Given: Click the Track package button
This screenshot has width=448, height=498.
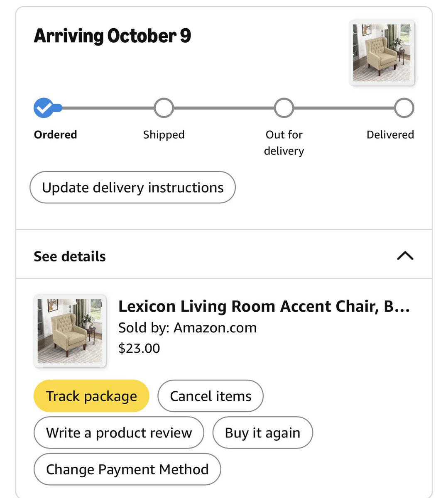Looking at the screenshot, I should (91, 396).
